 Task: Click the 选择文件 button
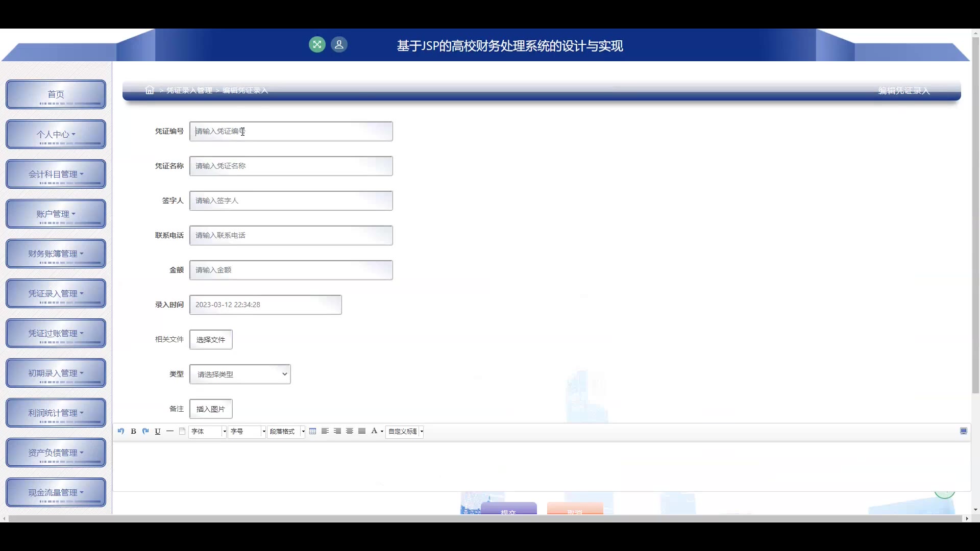(211, 340)
